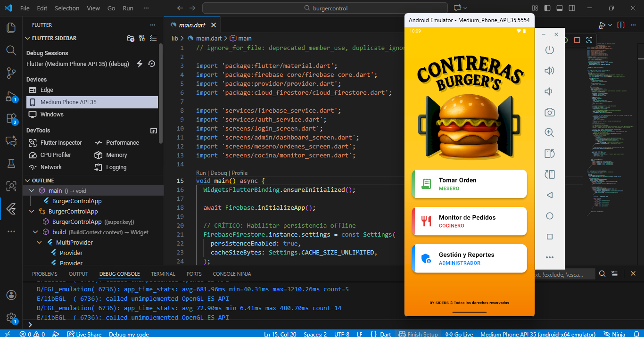Rotate the emulator screen
Viewport: 644px width, 337px height.
coord(549,154)
